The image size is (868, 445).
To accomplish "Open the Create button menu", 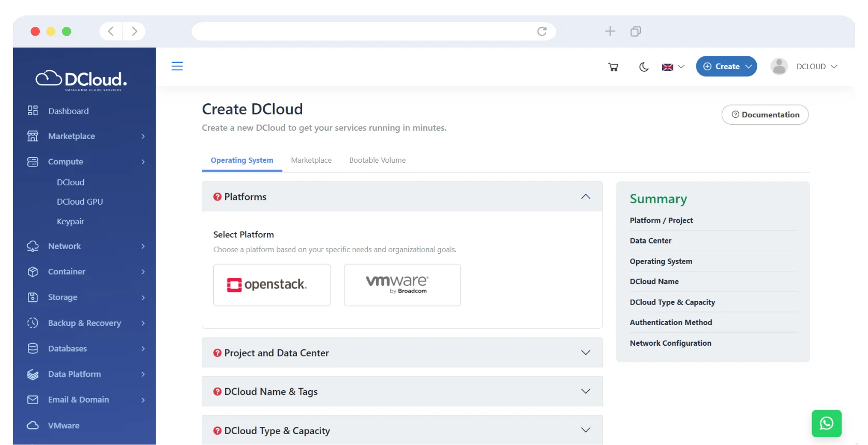I will pyautogui.click(x=726, y=67).
